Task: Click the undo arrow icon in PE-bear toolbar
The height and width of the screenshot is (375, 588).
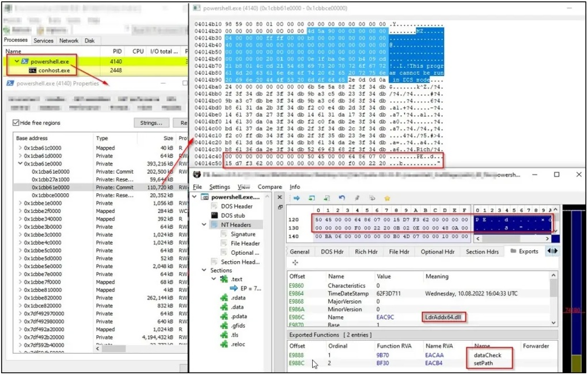Action: click(x=342, y=198)
